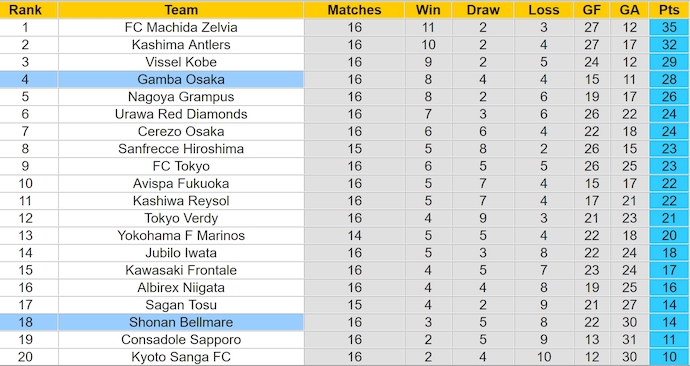Click the GF column header
The height and width of the screenshot is (366, 690).
pyautogui.click(x=592, y=10)
